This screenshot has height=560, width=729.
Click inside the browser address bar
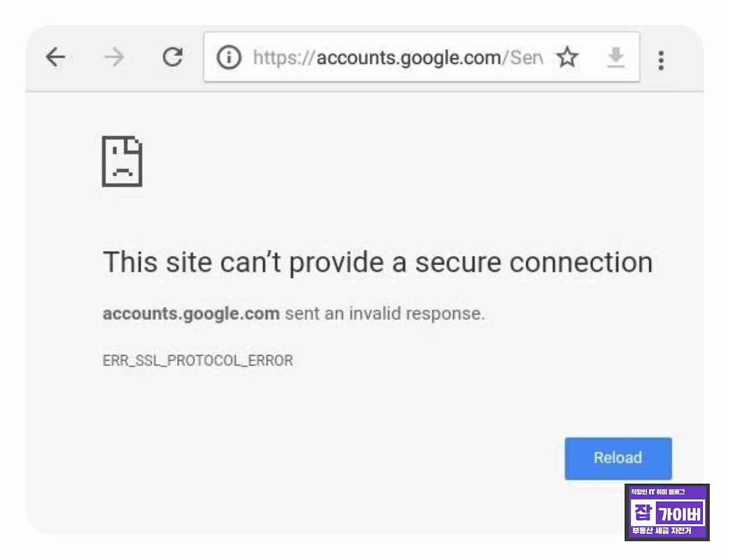399,57
